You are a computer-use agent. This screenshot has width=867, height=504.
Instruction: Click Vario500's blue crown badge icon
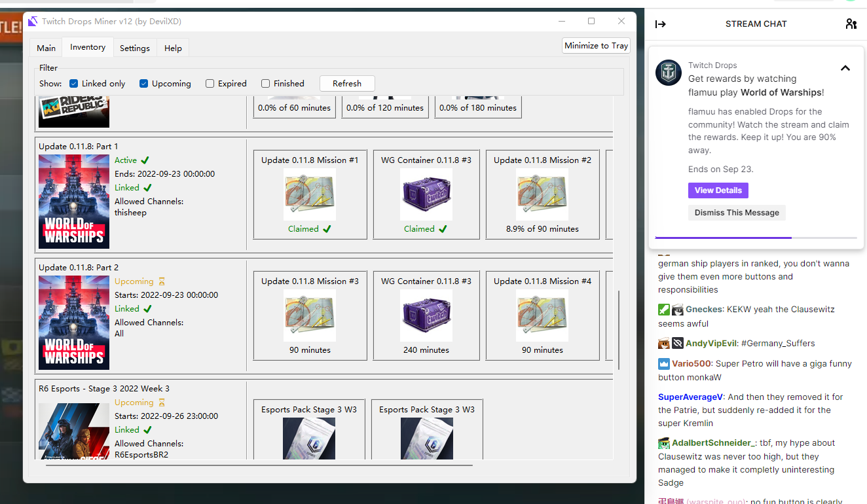tap(663, 363)
